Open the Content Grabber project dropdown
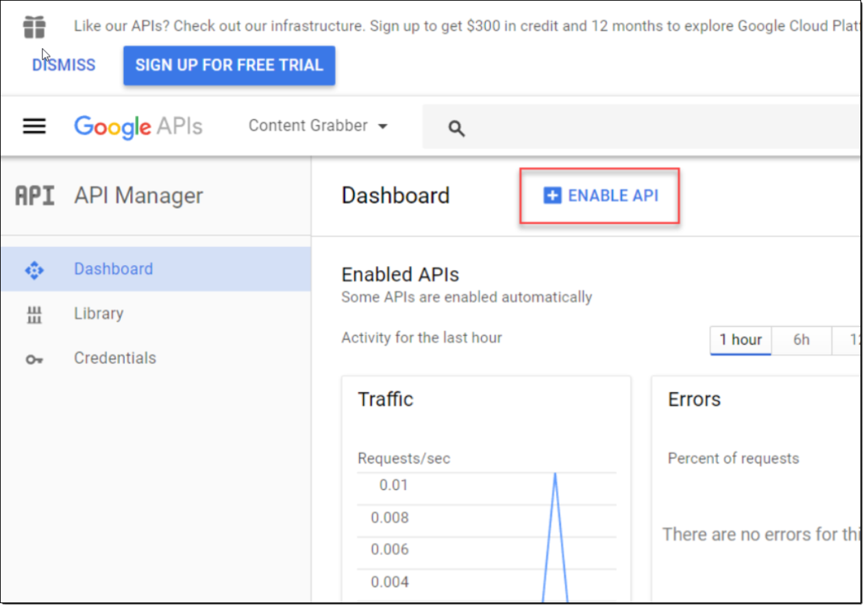The width and height of the screenshot is (868, 610). tap(318, 126)
